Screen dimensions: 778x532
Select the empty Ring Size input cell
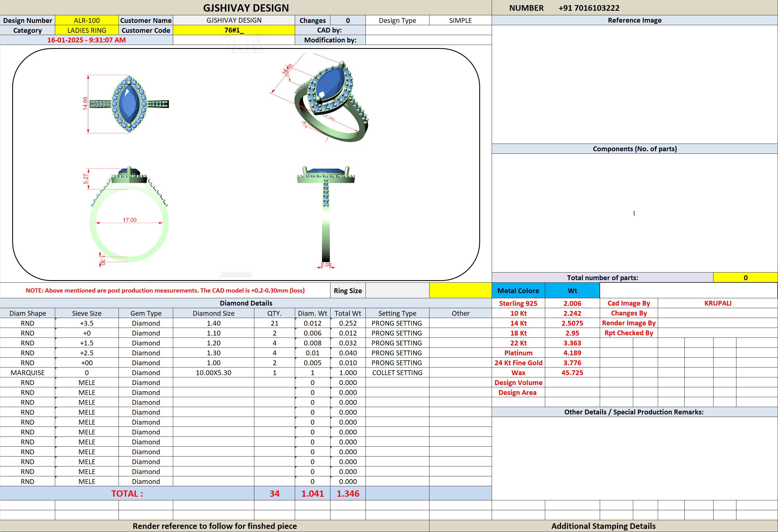(397, 290)
